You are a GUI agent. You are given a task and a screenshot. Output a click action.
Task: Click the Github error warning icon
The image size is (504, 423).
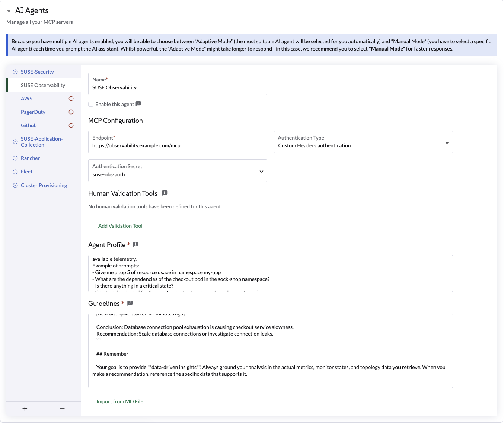coord(71,125)
